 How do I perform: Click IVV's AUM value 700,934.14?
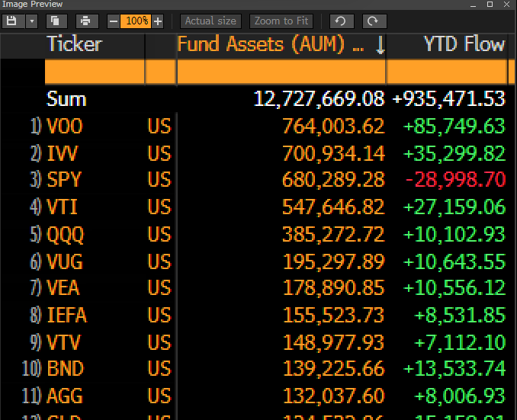click(333, 154)
